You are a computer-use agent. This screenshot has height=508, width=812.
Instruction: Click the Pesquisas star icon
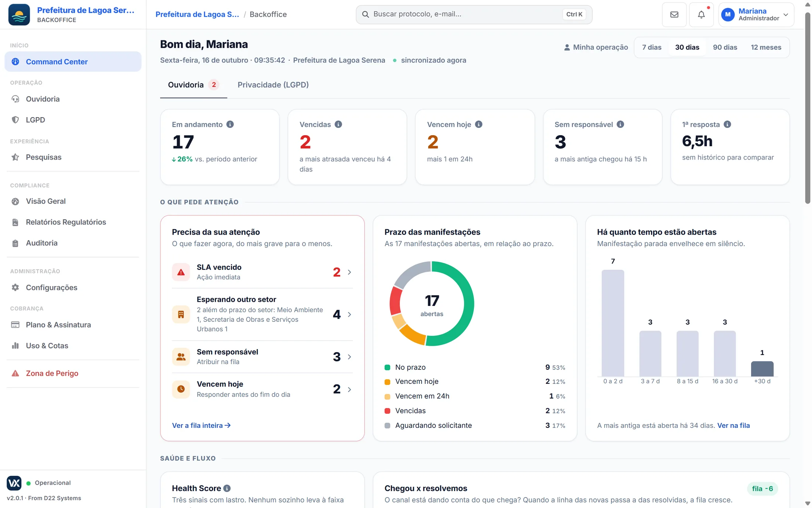point(15,157)
